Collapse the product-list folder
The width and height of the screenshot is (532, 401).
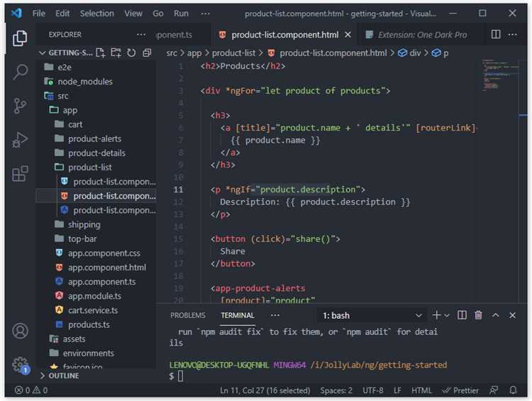click(x=89, y=167)
